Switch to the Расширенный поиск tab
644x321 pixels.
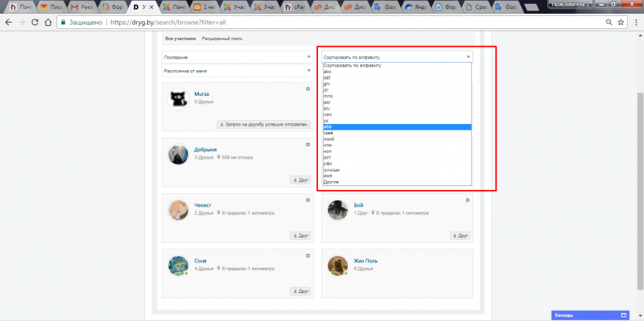click(x=221, y=39)
